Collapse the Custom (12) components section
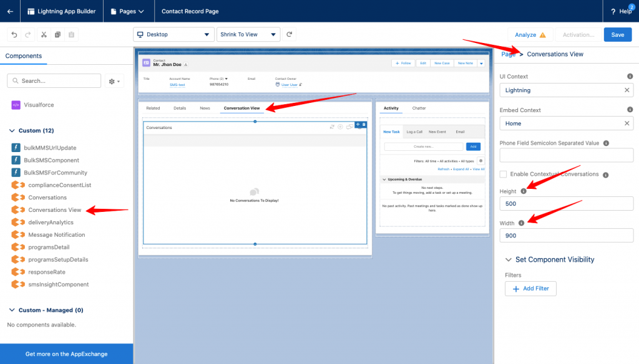 (11, 131)
